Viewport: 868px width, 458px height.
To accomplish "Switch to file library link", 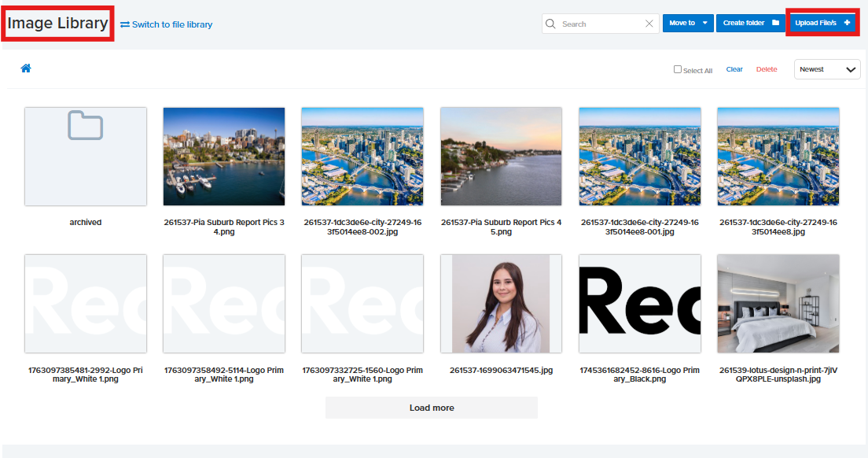I will [x=171, y=24].
